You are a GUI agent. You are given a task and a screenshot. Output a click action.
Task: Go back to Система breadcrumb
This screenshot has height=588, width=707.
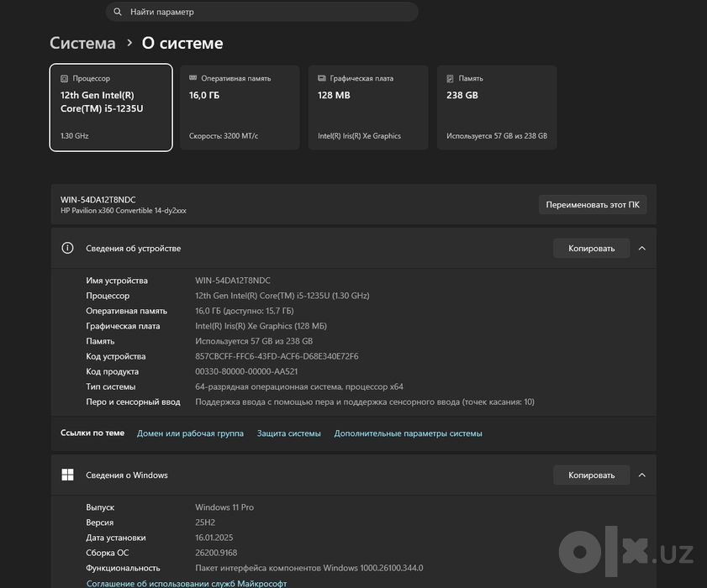coord(82,43)
